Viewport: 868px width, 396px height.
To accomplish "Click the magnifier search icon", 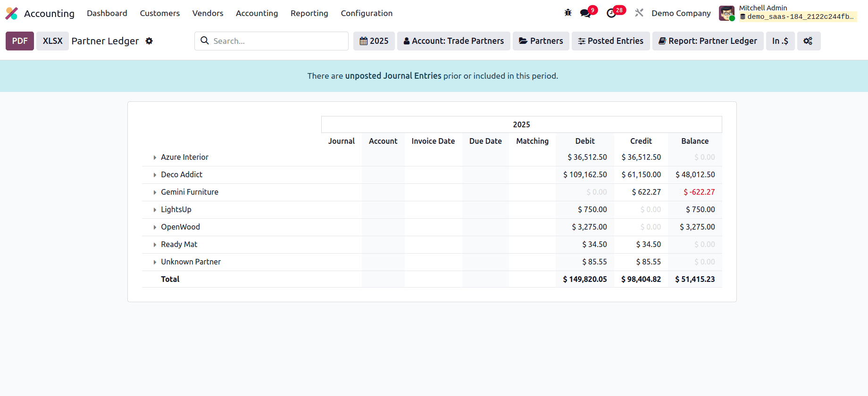I will (205, 41).
